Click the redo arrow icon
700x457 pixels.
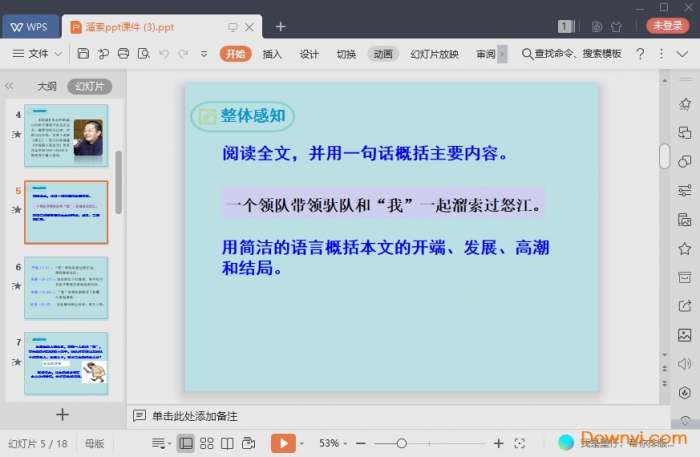tap(183, 54)
